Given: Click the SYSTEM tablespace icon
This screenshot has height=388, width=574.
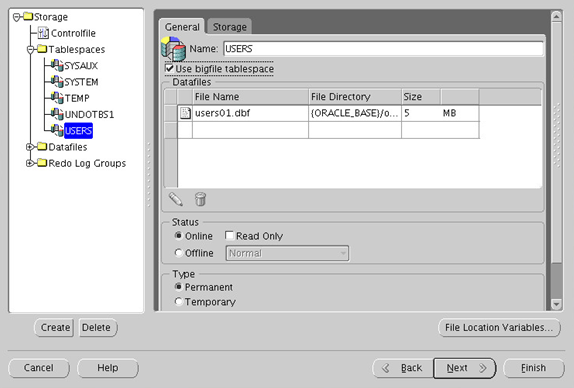Looking at the screenshot, I should point(57,82).
